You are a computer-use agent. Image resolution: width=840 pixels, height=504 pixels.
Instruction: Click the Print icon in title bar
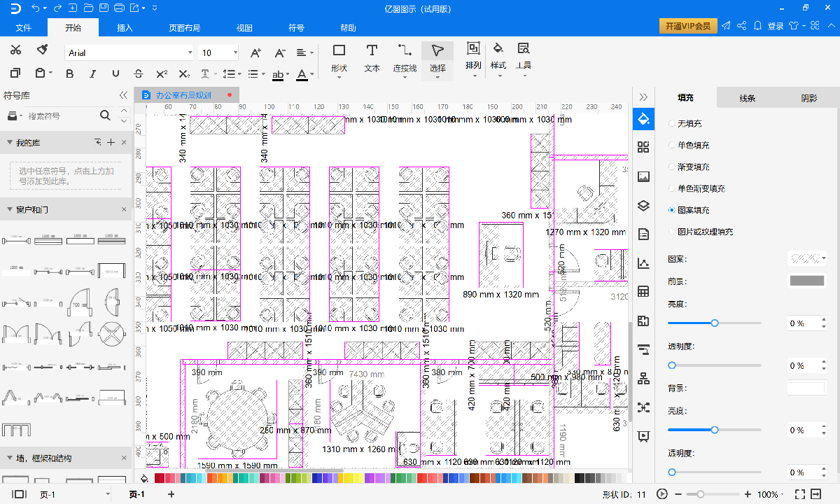[x=119, y=8]
